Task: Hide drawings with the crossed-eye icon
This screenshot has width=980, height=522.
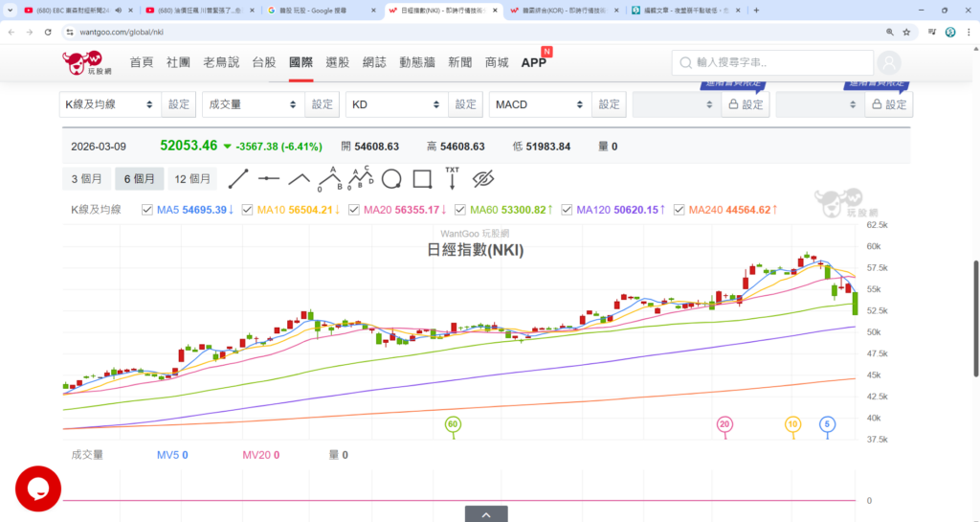Action: [483, 178]
